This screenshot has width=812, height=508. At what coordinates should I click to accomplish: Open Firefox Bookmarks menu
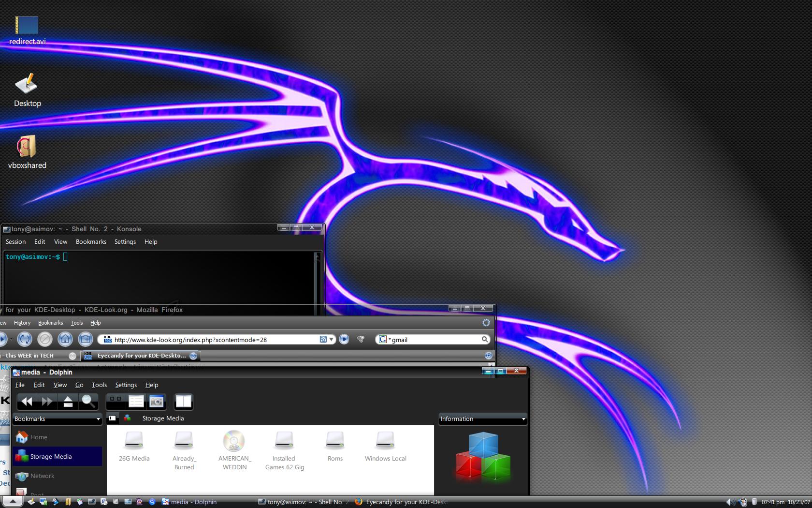pyautogui.click(x=50, y=323)
